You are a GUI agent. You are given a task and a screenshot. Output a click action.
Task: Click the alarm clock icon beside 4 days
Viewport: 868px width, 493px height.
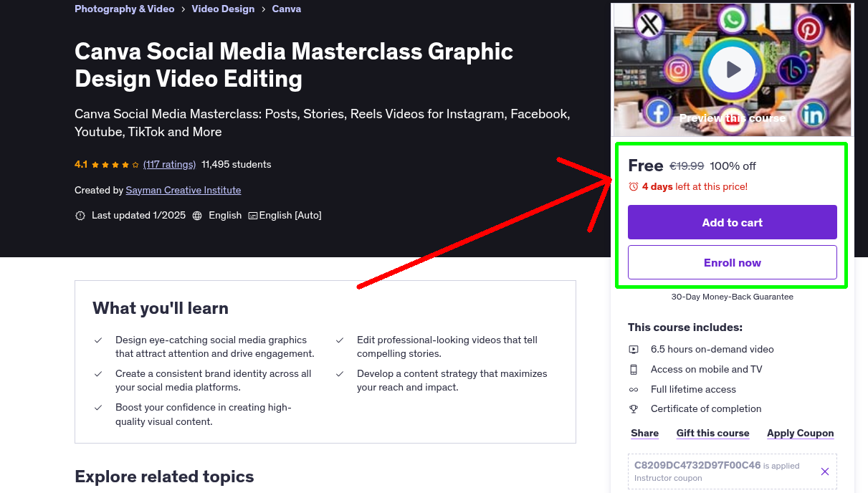tap(633, 186)
